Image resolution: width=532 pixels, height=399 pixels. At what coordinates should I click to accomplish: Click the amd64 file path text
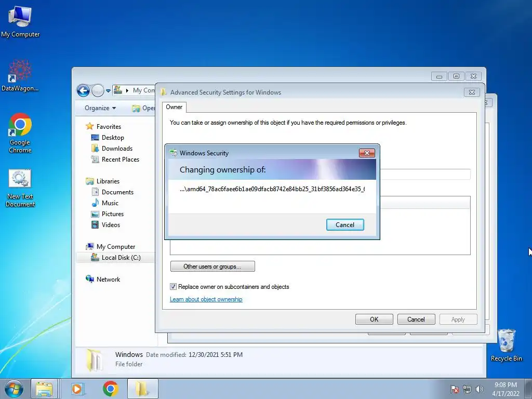(x=272, y=189)
